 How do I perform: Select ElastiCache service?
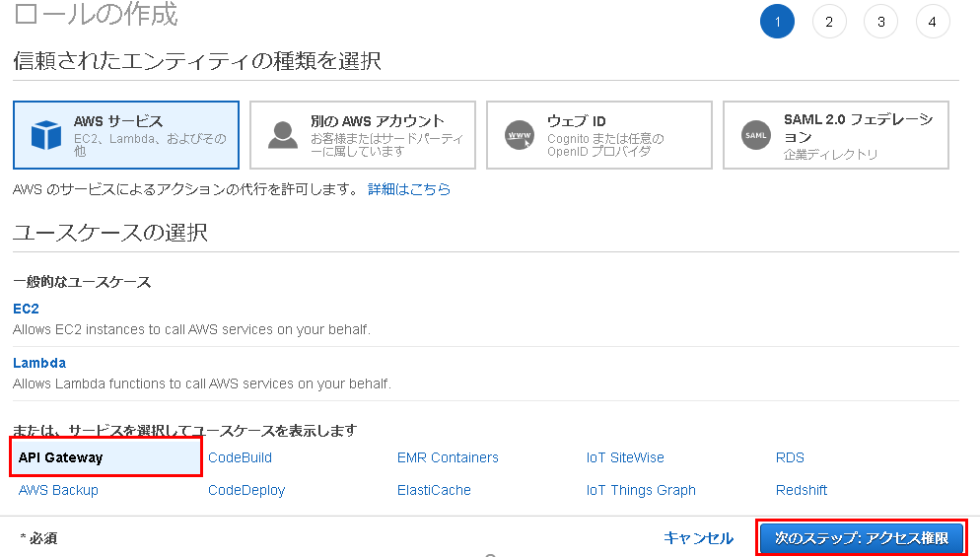point(435,490)
